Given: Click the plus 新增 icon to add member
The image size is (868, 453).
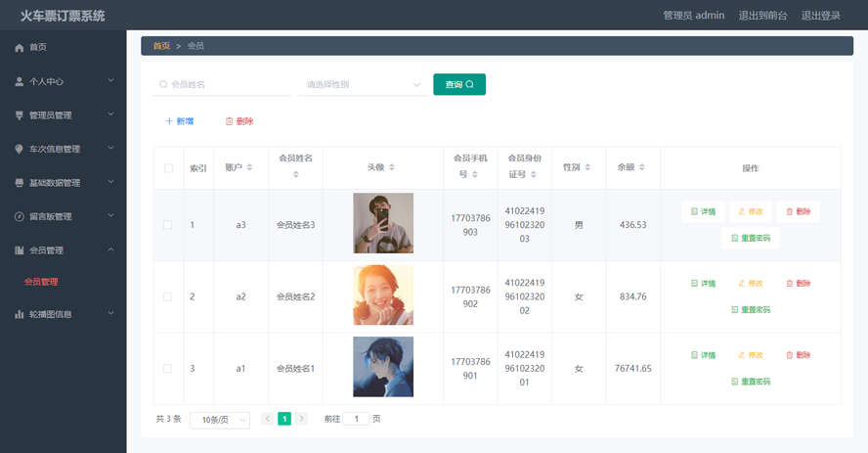Looking at the screenshot, I should pos(169,121).
